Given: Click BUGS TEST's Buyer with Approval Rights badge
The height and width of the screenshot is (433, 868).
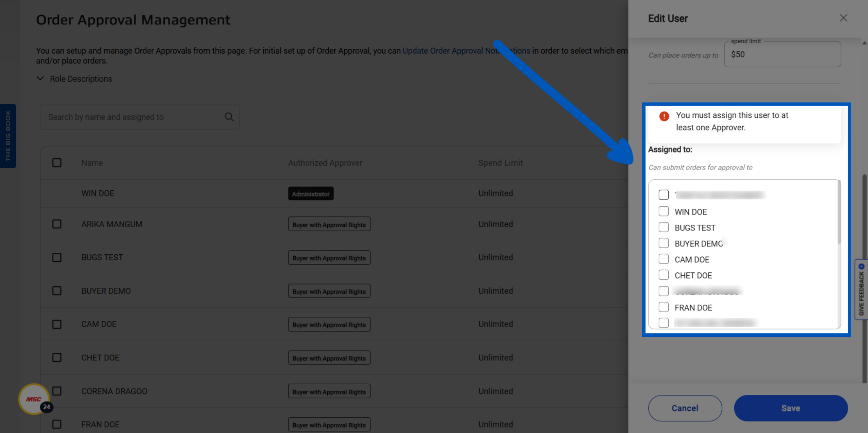Looking at the screenshot, I should pos(329,258).
